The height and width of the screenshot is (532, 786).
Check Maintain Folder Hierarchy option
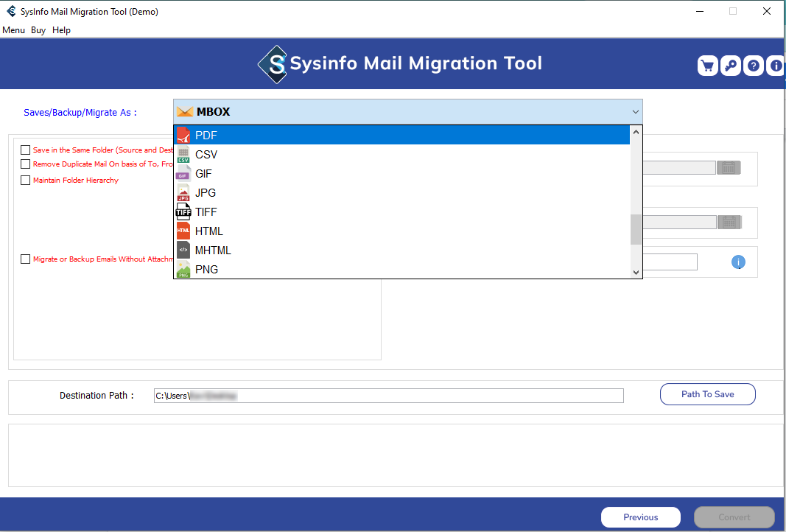click(x=26, y=181)
